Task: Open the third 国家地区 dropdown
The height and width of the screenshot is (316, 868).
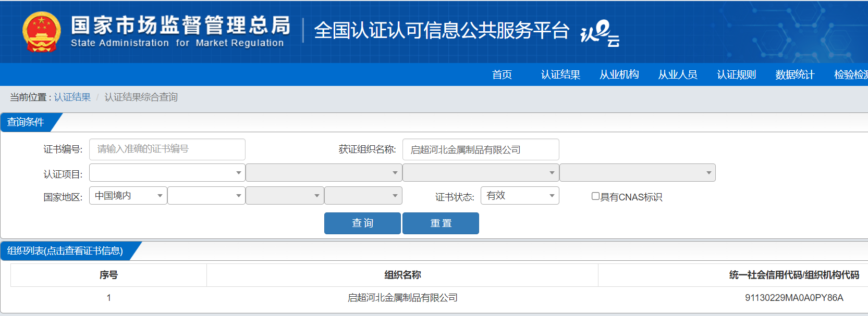Action: tap(285, 196)
